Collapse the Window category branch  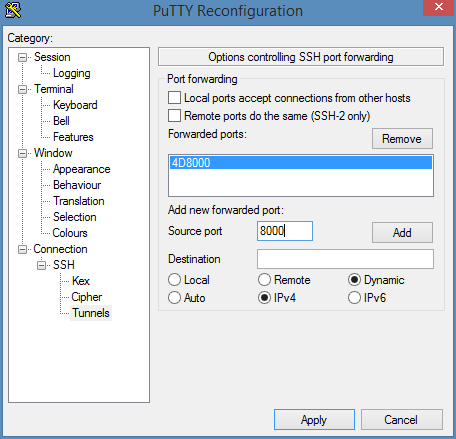[x=22, y=153]
